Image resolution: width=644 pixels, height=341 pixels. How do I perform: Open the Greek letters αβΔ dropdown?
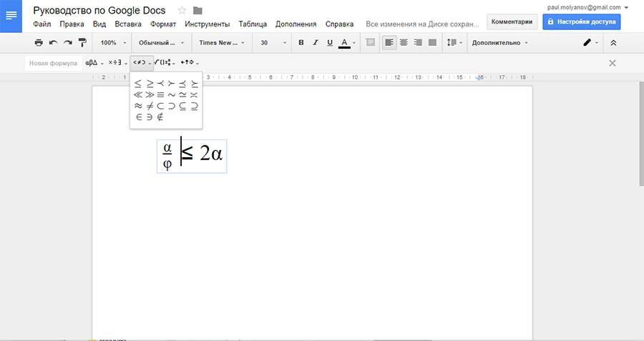coord(94,63)
